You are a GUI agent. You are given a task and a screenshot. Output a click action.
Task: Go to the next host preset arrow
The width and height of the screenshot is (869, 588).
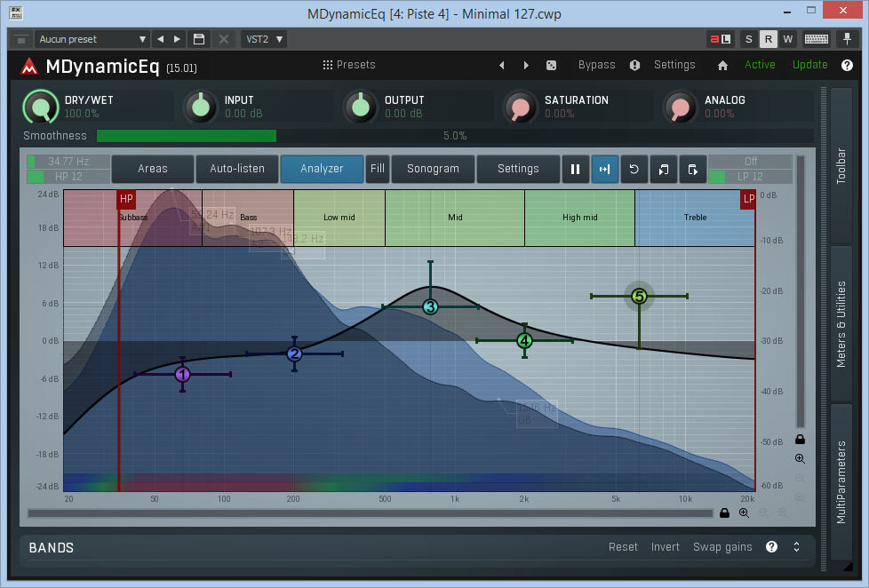(177, 39)
